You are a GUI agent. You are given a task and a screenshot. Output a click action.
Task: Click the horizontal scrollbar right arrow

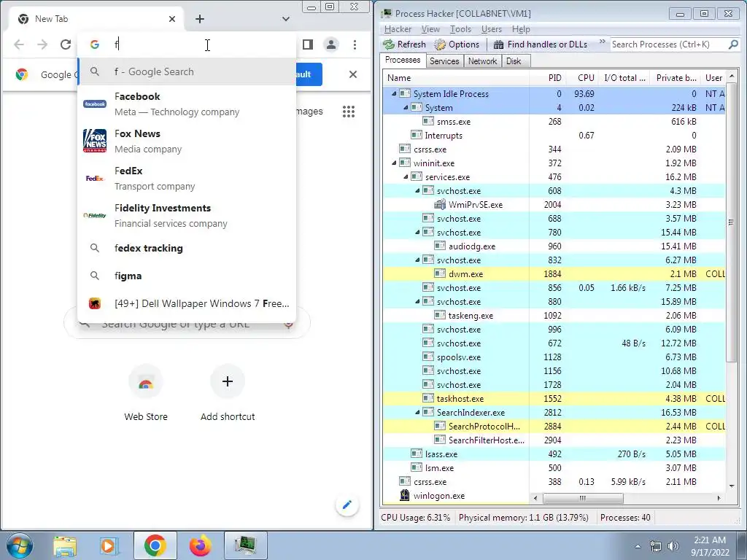point(719,498)
